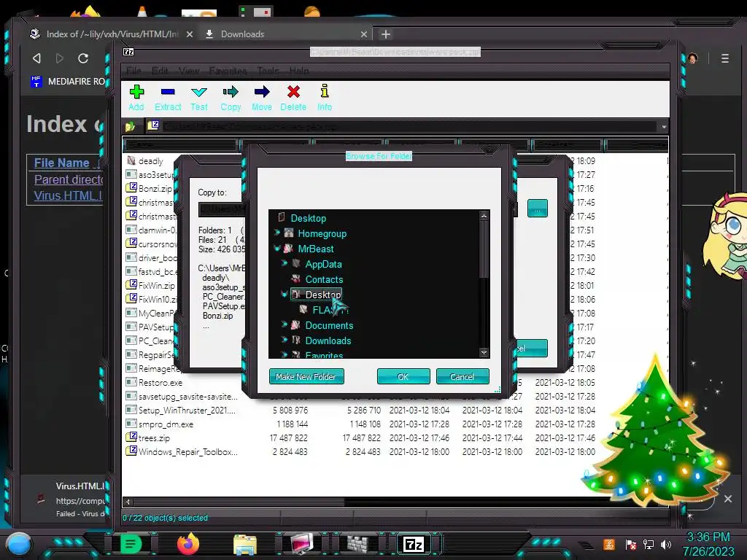The height and width of the screenshot is (560, 747).
Task: Expand the AppData tree node
Action: [x=285, y=263]
